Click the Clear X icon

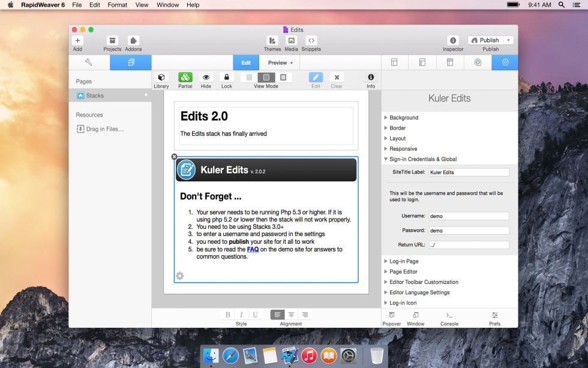(337, 77)
